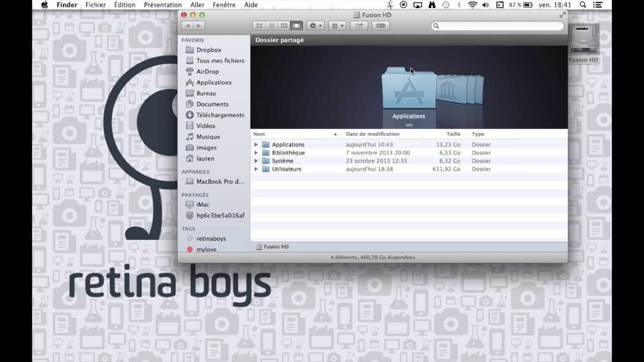Screen dimensions: 644x362
Task: Select Cover Flow view in toolbar
Action: (x=296, y=26)
